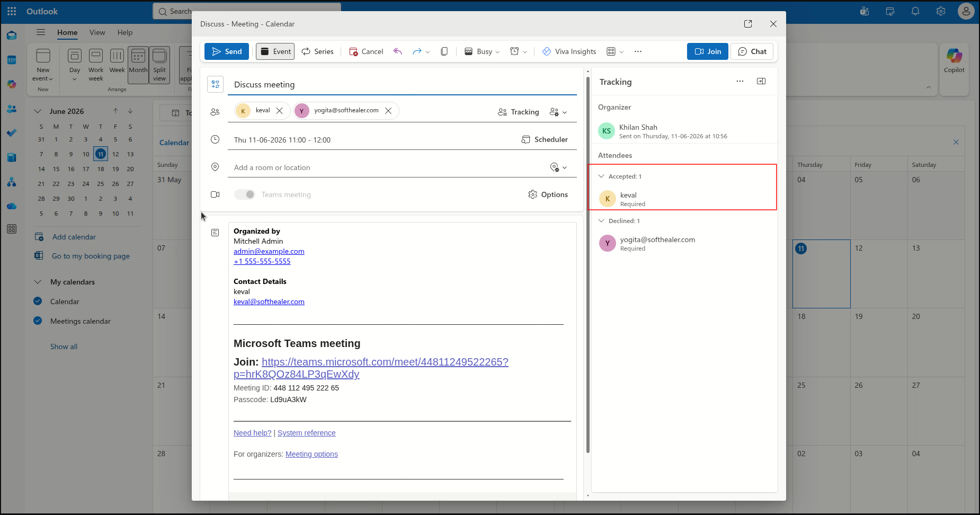Open People in the left sidebar
The width and height of the screenshot is (980, 515).
click(x=12, y=109)
